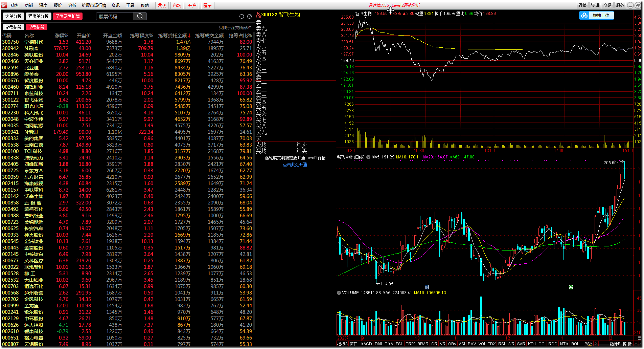Select the 指标A tab
This screenshot has height=349, width=644.
[342, 344]
